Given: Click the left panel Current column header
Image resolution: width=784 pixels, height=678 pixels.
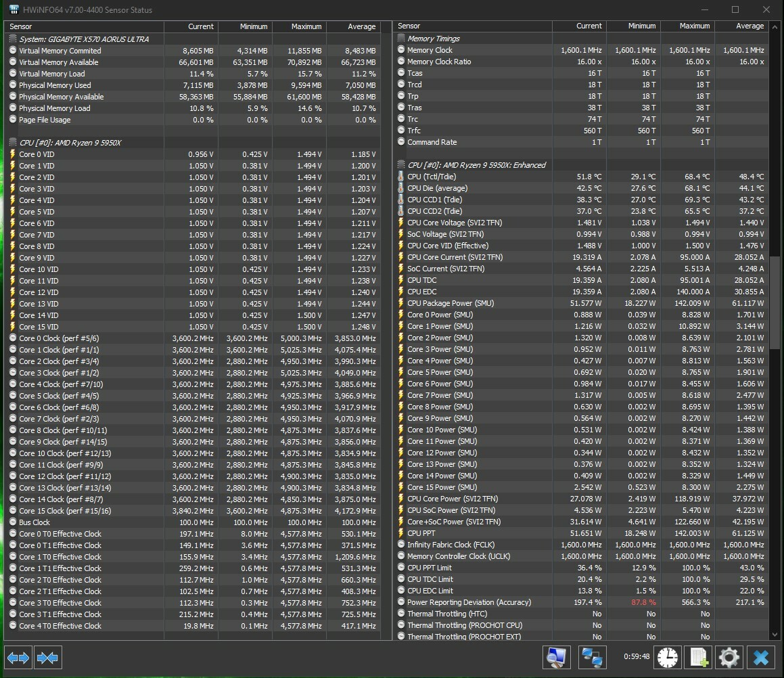Looking at the screenshot, I should pos(191,26).
